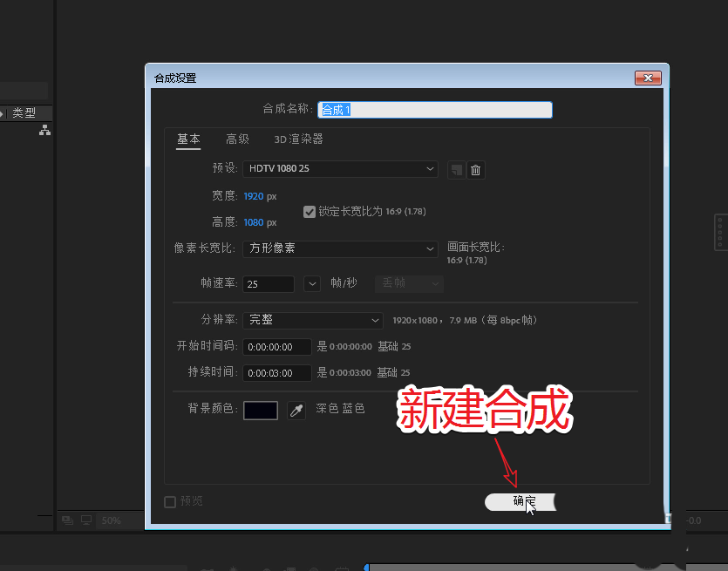Screen dimensions: 728x571
Task: Switch to the 高级 tab
Action: (237, 138)
